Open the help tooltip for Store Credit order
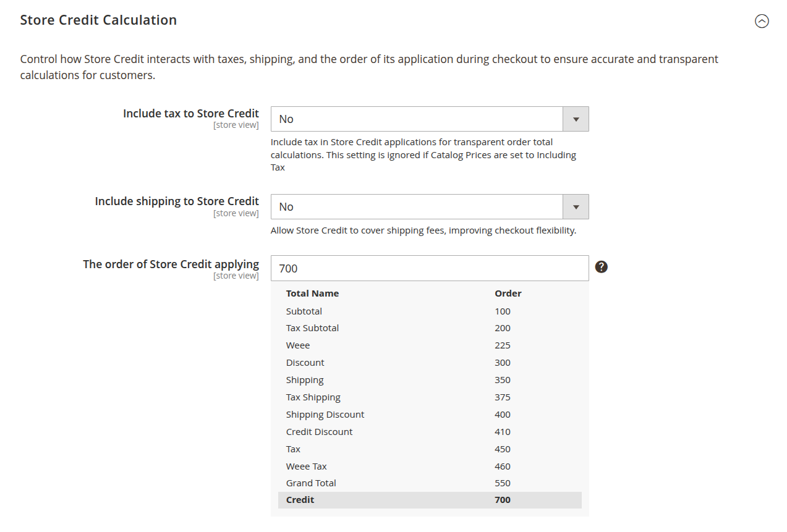This screenshot has width=787, height=532. click(x=601, y=266)
